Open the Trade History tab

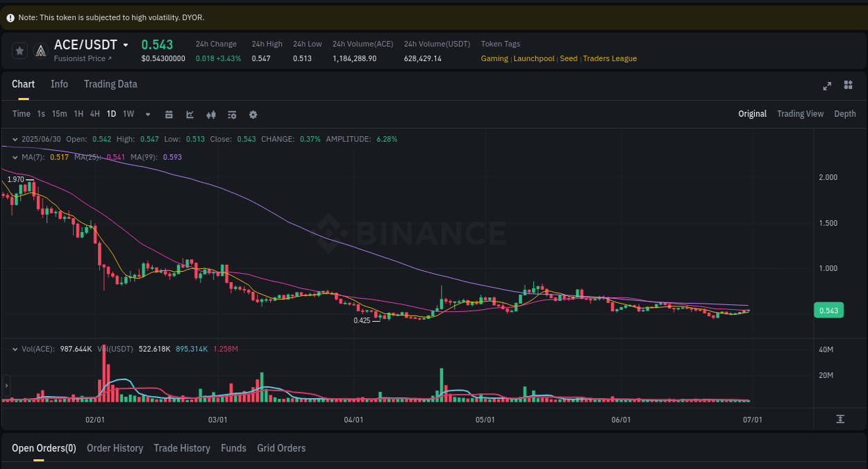(181, 448)
